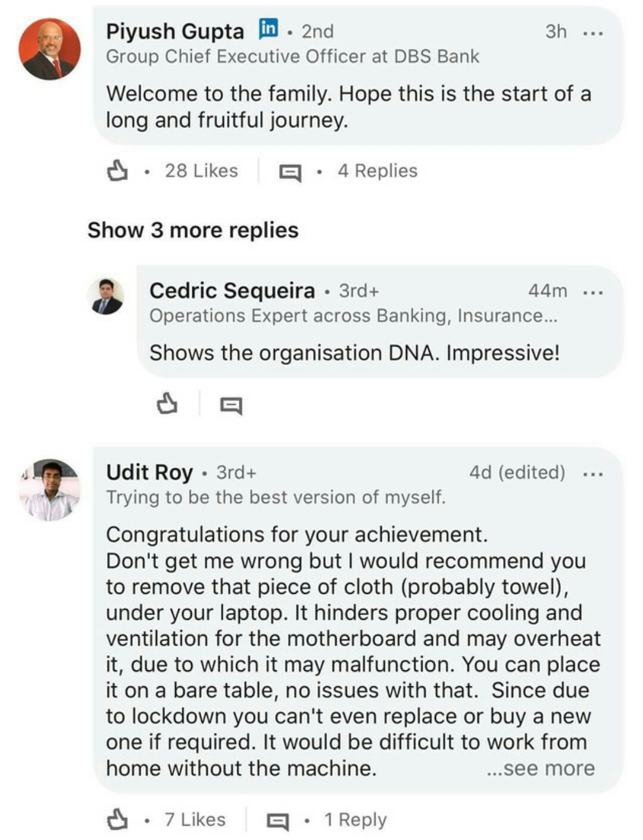Viewport: 643px width, 840px height.
Task: Open the 1 Reply under Udit's comment
Action: (x=355, y=820)
